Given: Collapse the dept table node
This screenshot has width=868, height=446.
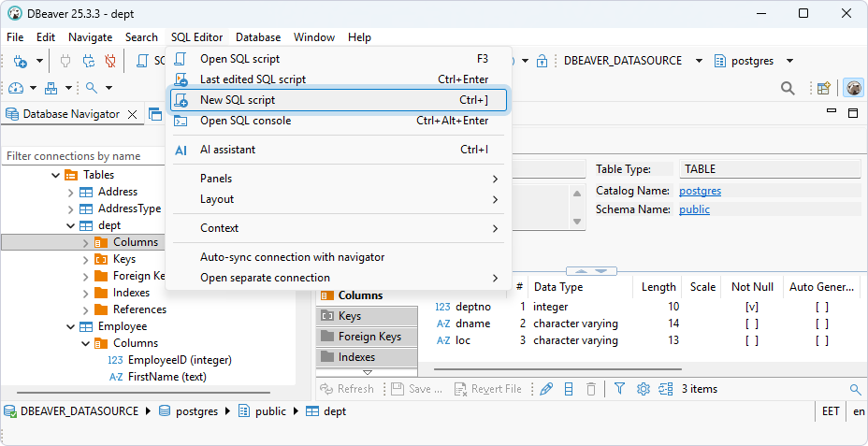Looking at the screenshot, I should 70,225.
